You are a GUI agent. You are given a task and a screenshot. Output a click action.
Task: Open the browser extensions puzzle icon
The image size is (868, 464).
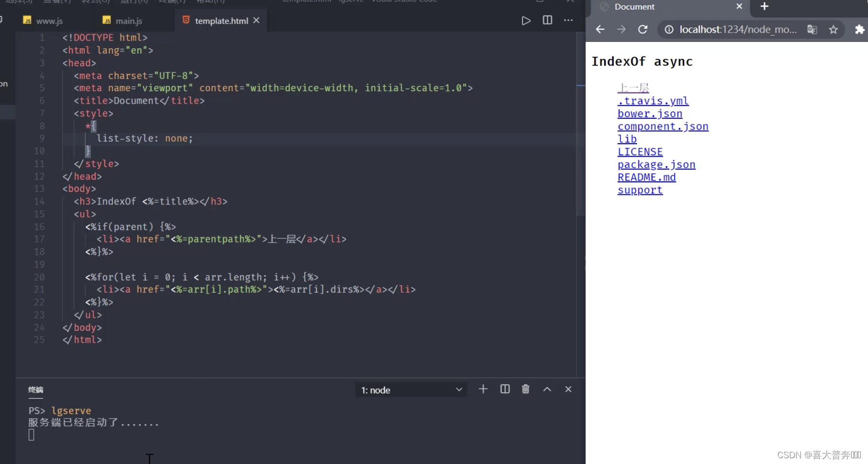(859, 30)
